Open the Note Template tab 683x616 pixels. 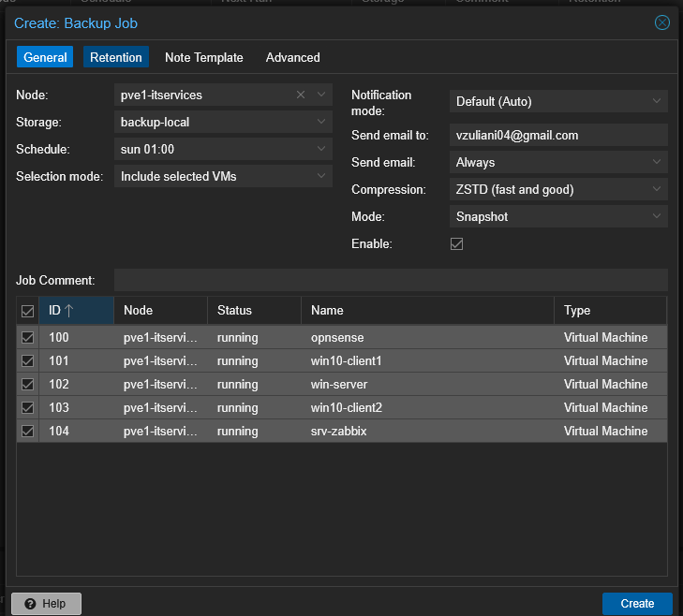coord(203,57)
